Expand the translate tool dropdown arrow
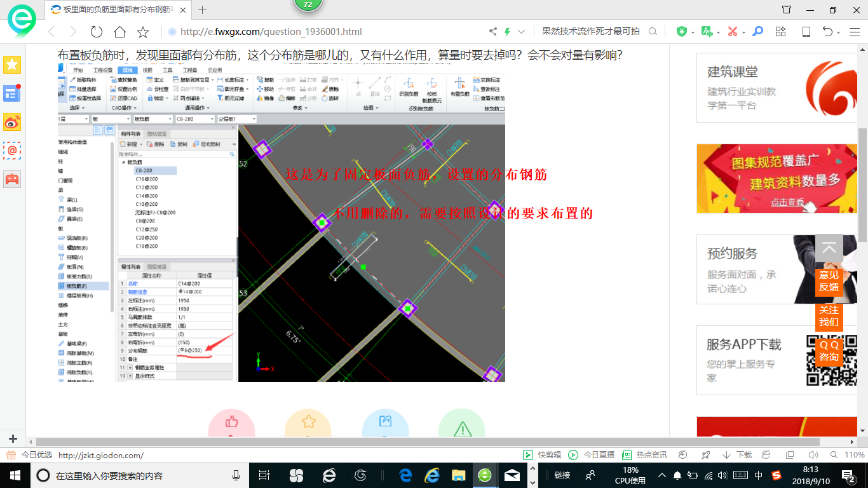Image resolution: width=868 pixels, height=488 pixels. (x=719, y=32)
